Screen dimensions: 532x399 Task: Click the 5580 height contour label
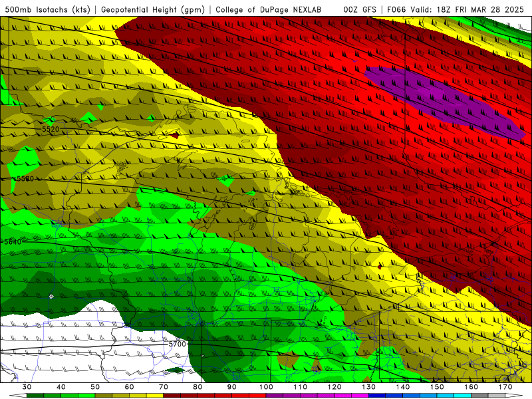(25, 178)
